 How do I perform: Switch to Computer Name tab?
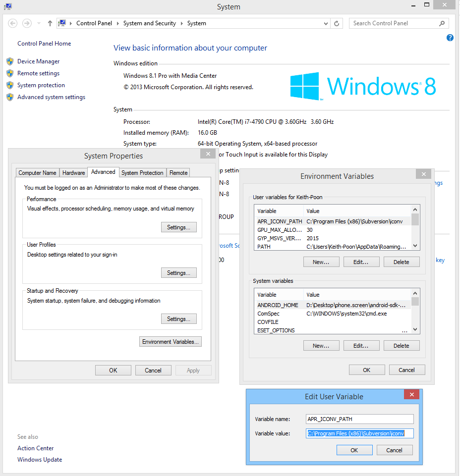pyautogui.click(x=37, y=173)
